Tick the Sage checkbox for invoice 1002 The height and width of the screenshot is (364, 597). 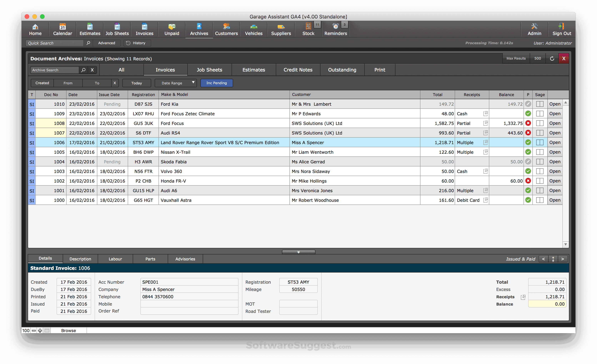[539, 181]
